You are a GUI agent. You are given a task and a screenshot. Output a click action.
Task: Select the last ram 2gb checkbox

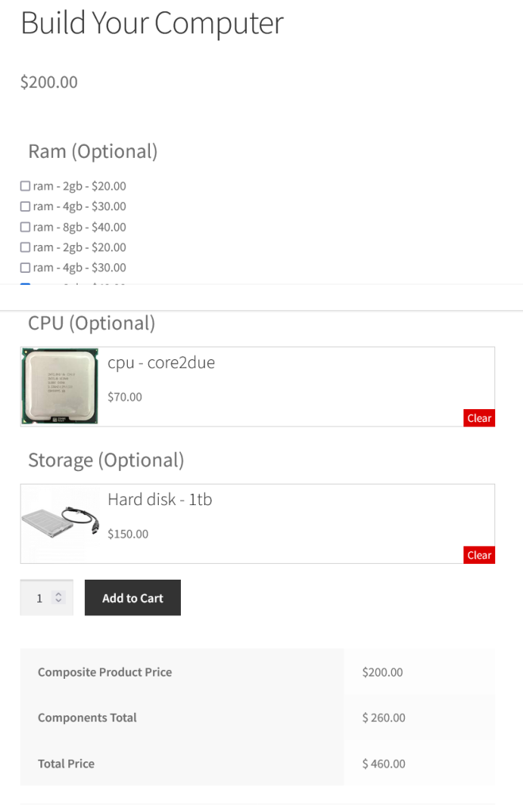click(x=25, y=247)
